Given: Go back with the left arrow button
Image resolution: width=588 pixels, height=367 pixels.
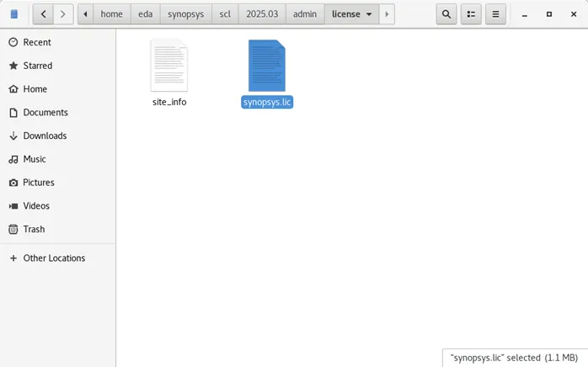Looking at the screenshot, I should [43, 14].
